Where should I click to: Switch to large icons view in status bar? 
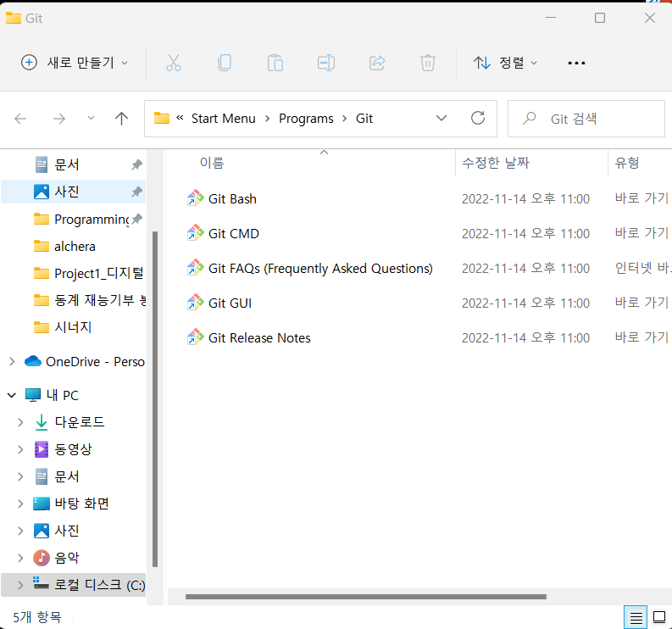tap(659, 617)
